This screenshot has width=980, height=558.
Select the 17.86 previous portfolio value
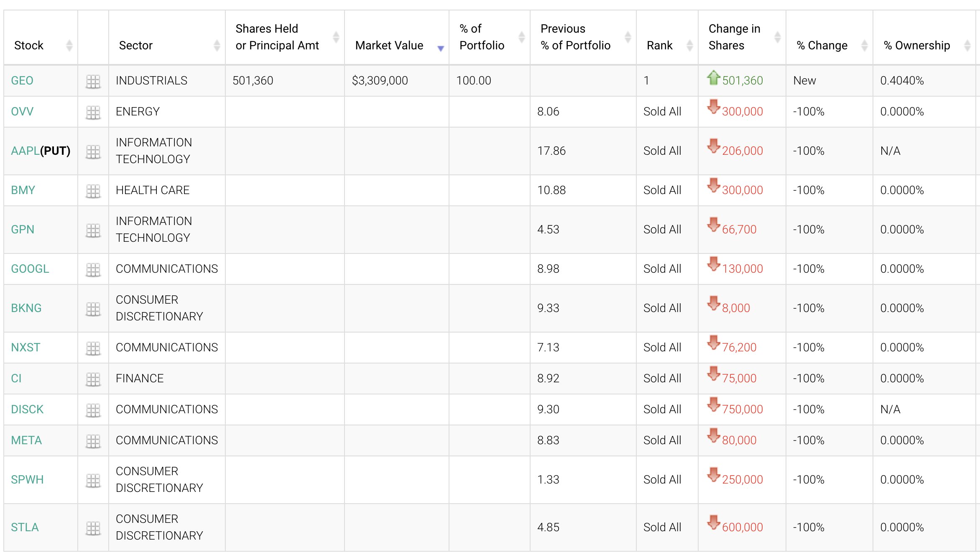coord(551,151)
